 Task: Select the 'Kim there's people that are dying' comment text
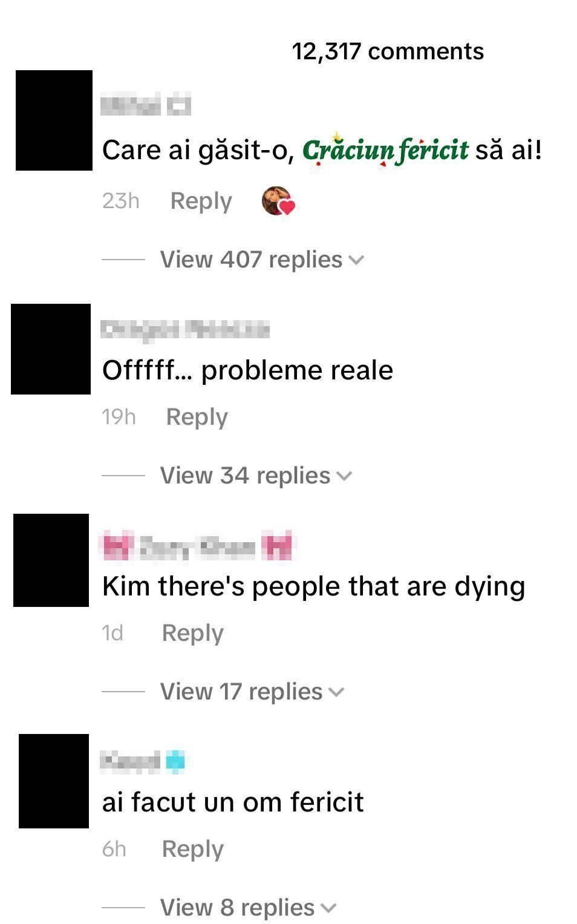[313, 586]
